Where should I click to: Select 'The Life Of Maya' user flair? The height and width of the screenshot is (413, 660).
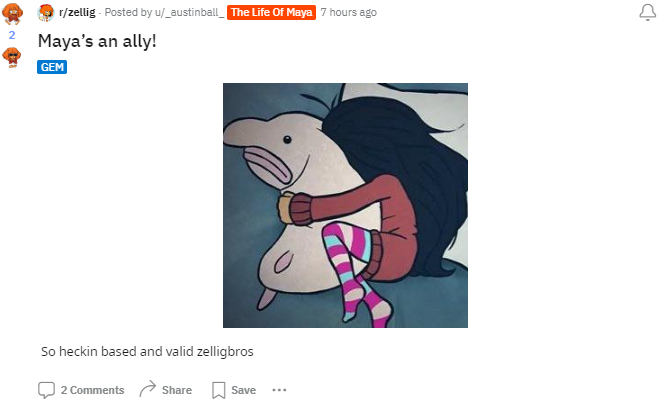point(271,13)
